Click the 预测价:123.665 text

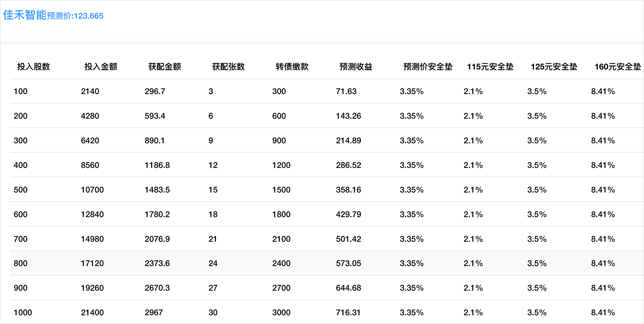[x=75, y=16]
